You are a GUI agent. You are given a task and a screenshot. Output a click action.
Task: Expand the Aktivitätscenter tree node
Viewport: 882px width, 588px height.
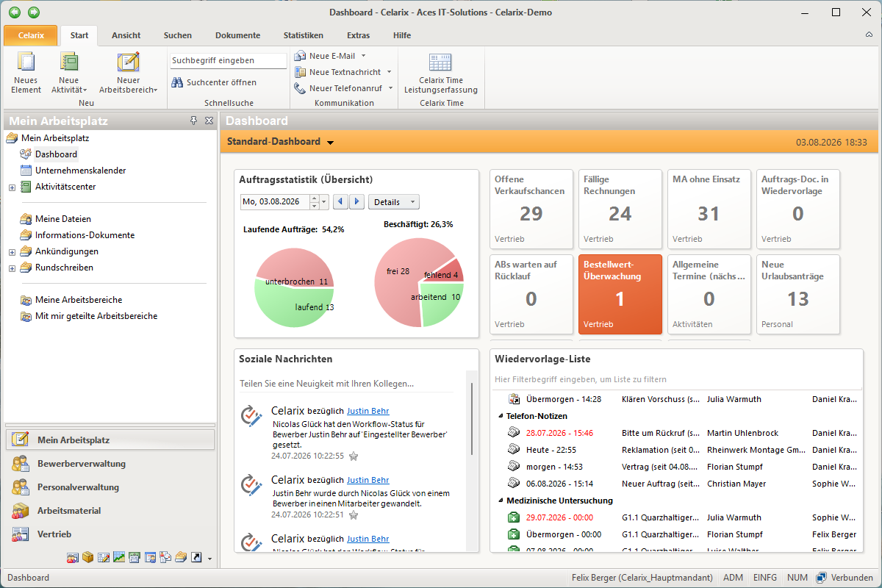point(12,187)
